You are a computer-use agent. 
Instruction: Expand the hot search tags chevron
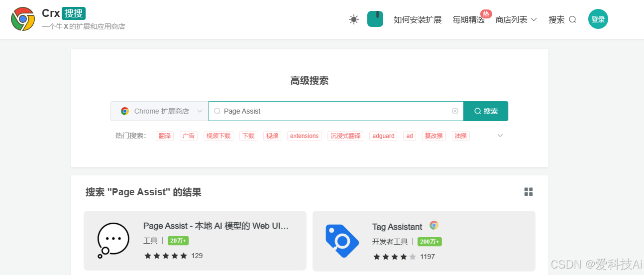[x=500, y=136]
